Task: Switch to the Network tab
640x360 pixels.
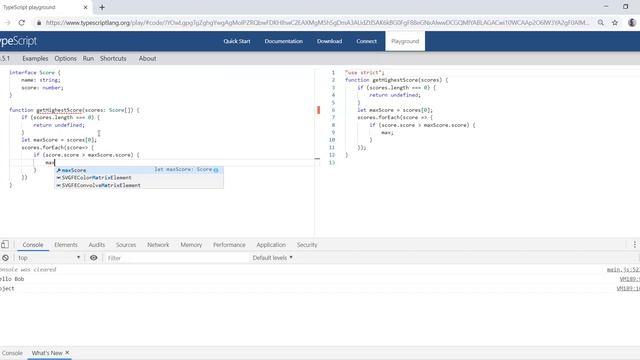Action: 158,244
